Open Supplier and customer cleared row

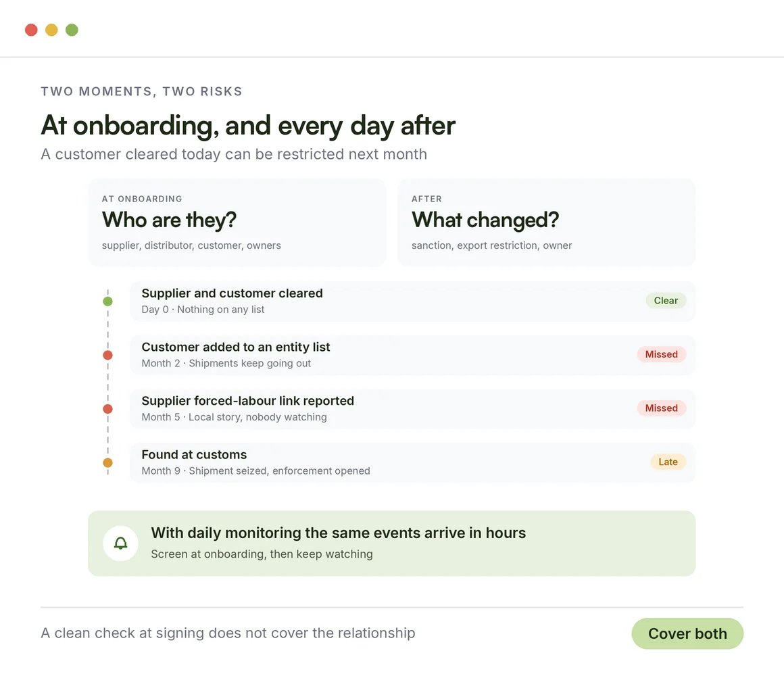pyautogui.click(x=412, y=301)
